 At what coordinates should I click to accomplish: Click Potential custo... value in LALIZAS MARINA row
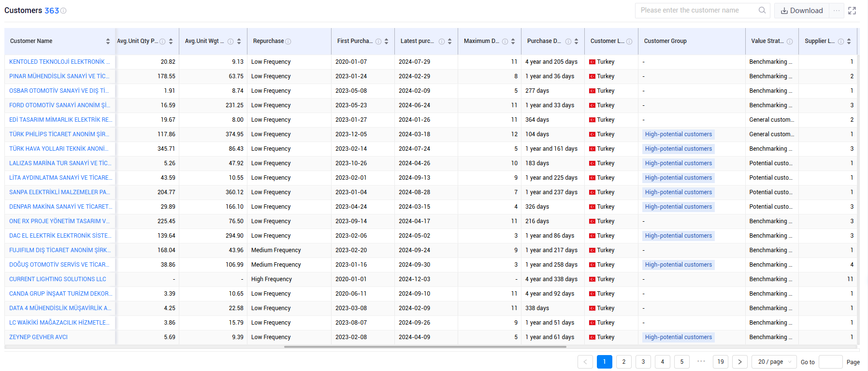pyautogui.click(x=771, y=163)
